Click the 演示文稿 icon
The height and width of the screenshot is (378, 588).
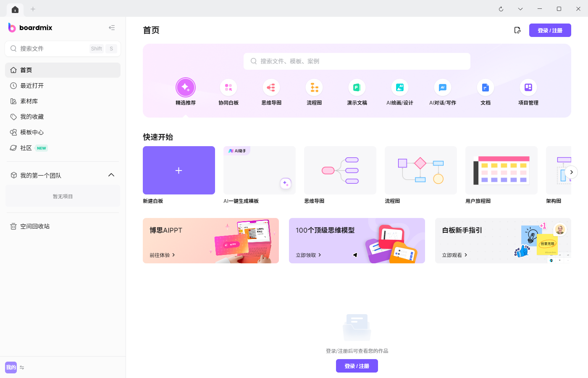pyautogui.click(x=357, y=87)
